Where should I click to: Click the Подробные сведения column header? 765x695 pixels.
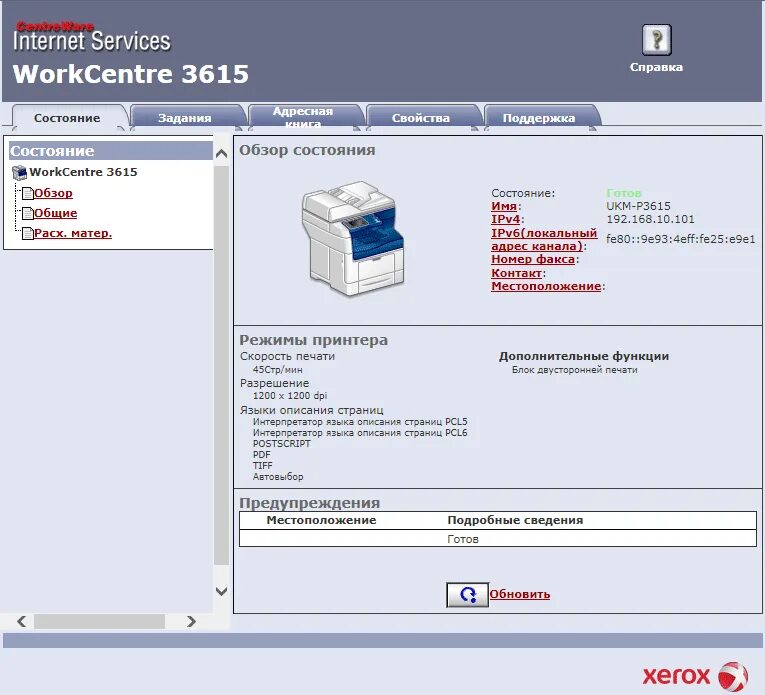pyautogui.click(x=515, y=520)
